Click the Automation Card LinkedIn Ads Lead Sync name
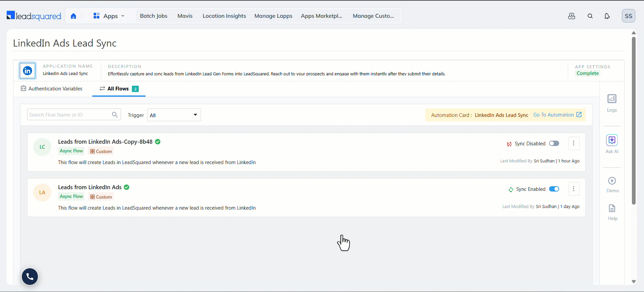Screen dimensions: 644x292 [x=501, y=115]
